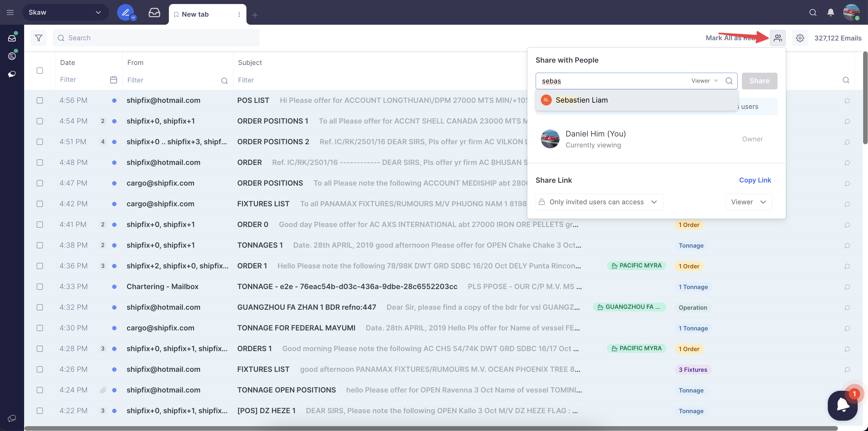The height and width of the screenshot is (431, 868).
Task: Select the New tab tab
Action: coord(195,14)
